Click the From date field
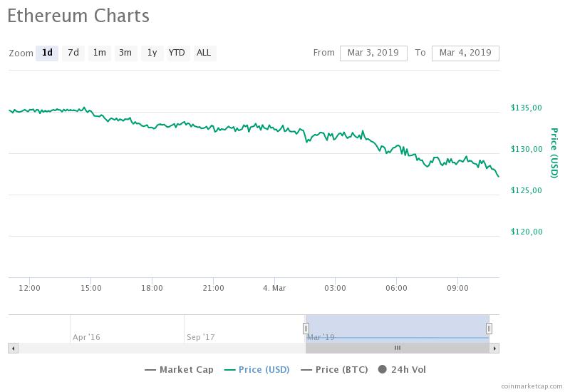This screenshot has width=570, height=392. 373,53
